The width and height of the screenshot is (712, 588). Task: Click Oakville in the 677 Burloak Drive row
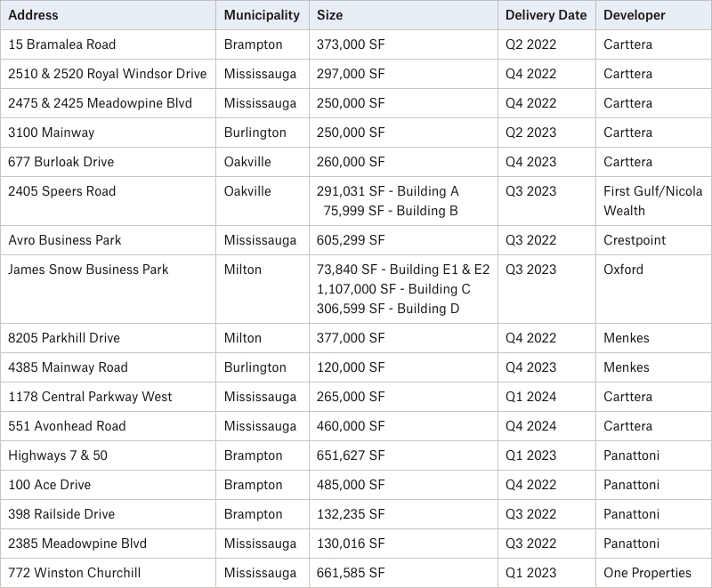click(x=247, y=162)
